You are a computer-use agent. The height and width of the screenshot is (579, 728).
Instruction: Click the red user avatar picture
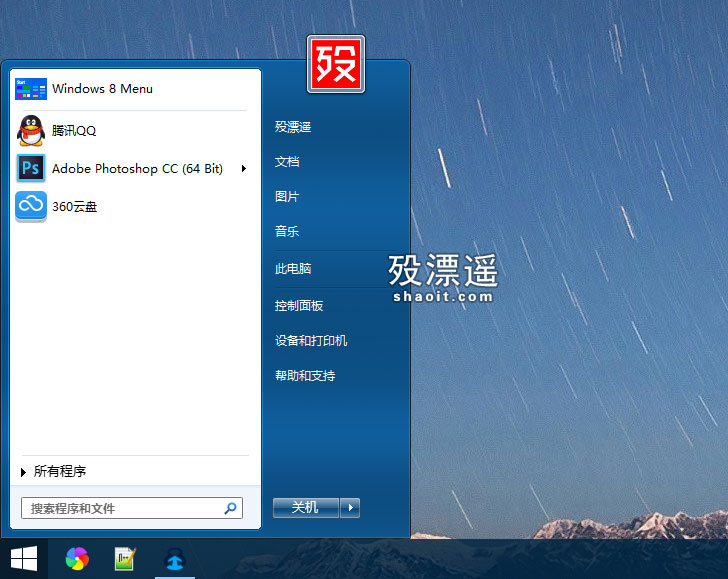[x=336, y=64]
